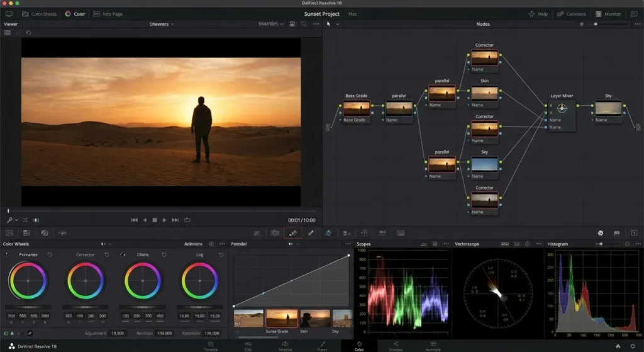Reset the Primaries color wheel
This screenshot has width=644, height=352.
click(50, 255)
